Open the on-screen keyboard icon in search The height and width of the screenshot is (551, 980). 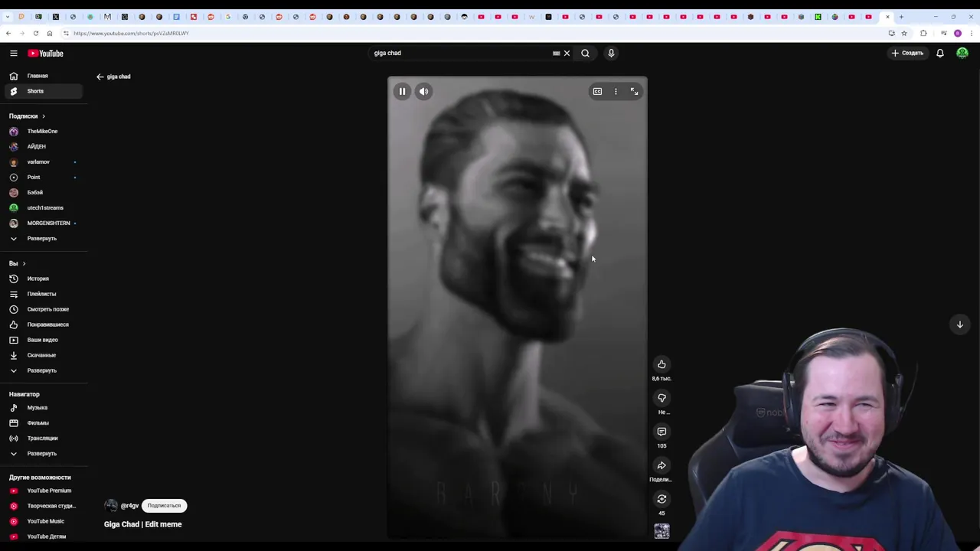[557, 53]
